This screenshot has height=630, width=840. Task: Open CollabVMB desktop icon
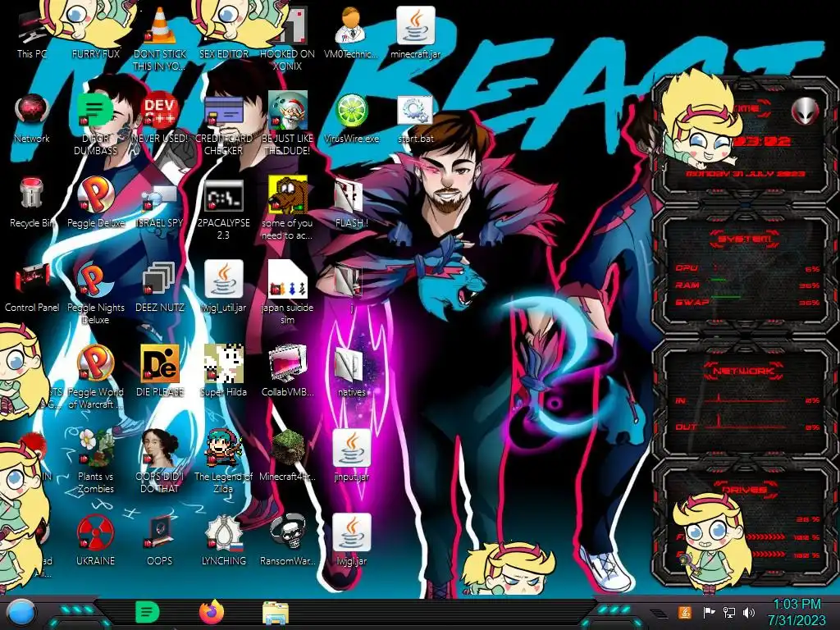[288, 365]
